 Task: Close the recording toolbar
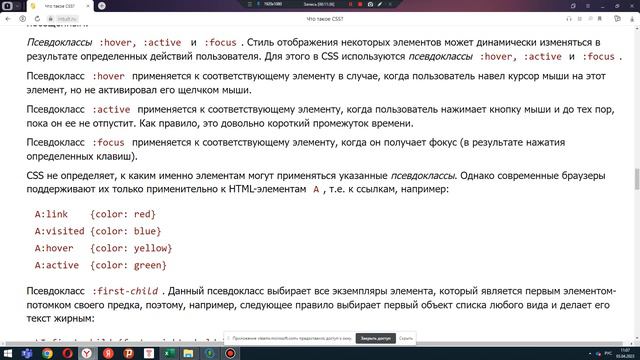[x=390, y=4]
